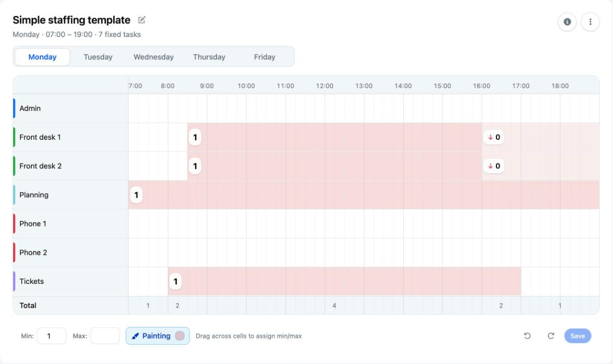613x364 pixels.
Task: Click the Front desk 2 badge showing 1
Action: [195, 166]
